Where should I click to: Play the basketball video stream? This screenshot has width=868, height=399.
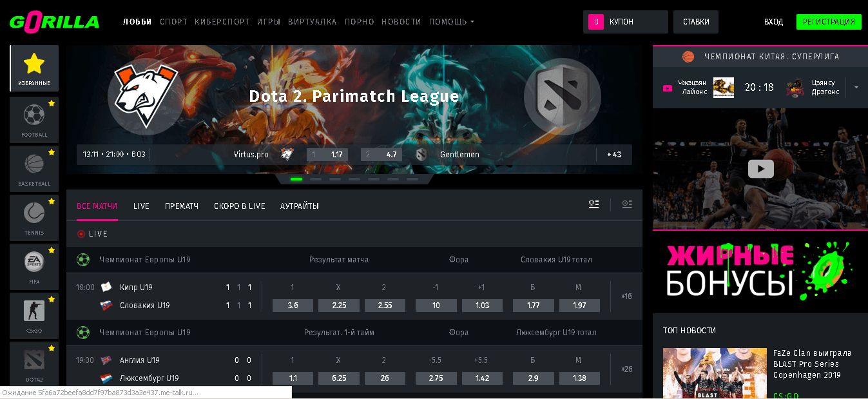(760, 169)
